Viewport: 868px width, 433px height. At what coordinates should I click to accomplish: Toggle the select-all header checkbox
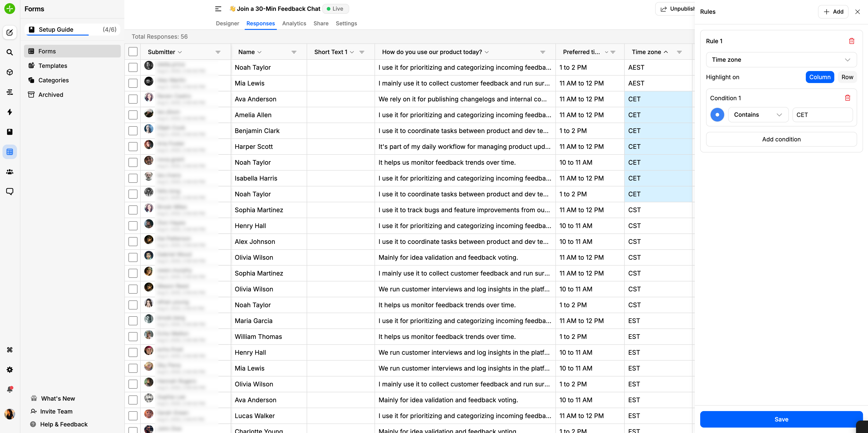click(x=133, y=52)
